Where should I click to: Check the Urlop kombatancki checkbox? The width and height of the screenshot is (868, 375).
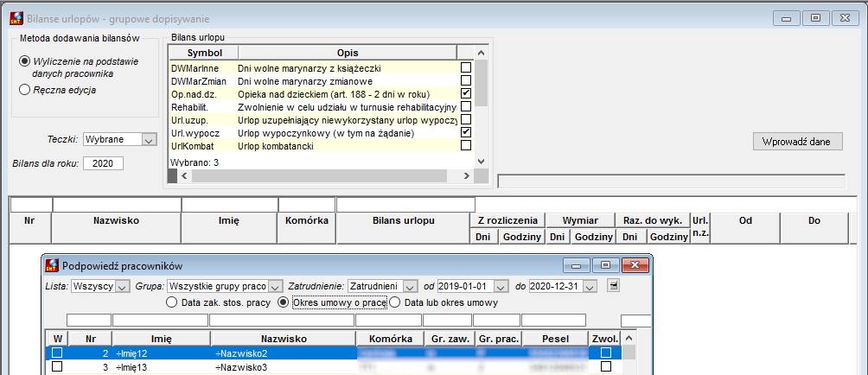tap(466, 145)
